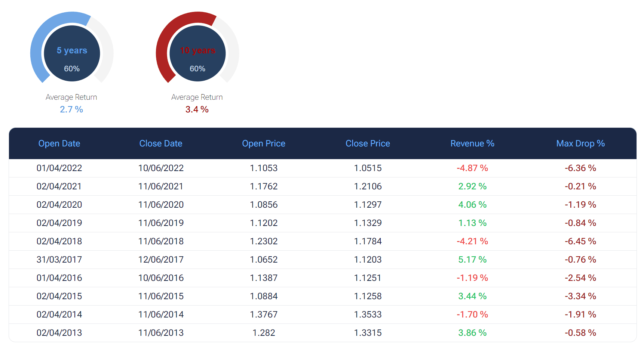Click the 02/04/2013 open date row
This screenshot has height=350, width=644.
coord(59,333)
